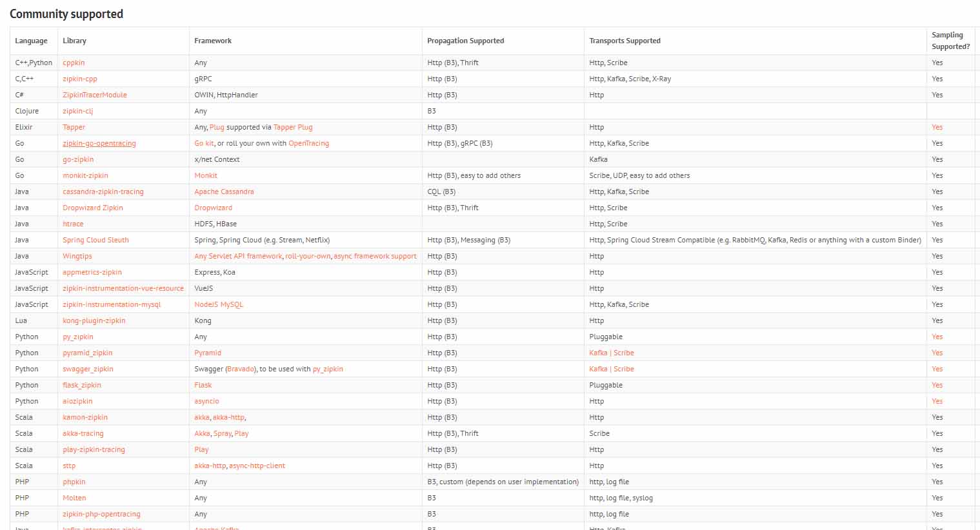The image size is (980, 530).
Task: Click the zipkin-go-opentracing link
Action: 99,143
